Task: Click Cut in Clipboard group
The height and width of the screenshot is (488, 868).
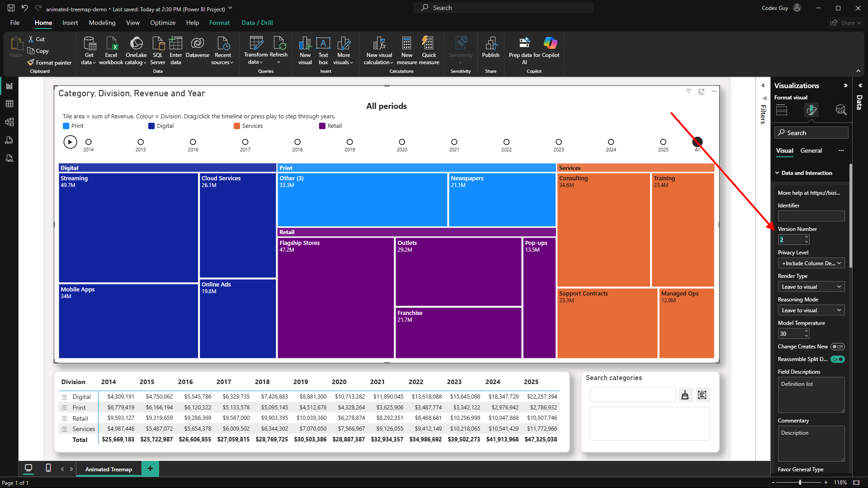Action: point(36,39)
